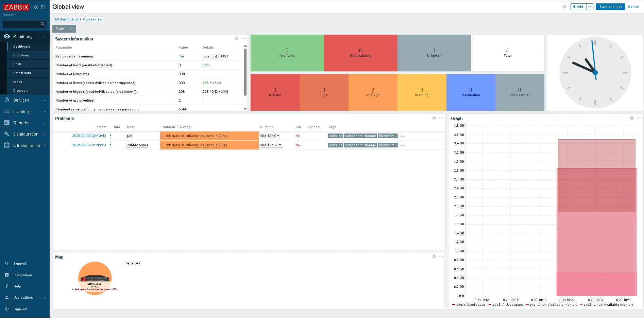The height and width of the screenshot is (318, 644).
Task: Open Discovery under Monitoring
Action: pos(21,90)
